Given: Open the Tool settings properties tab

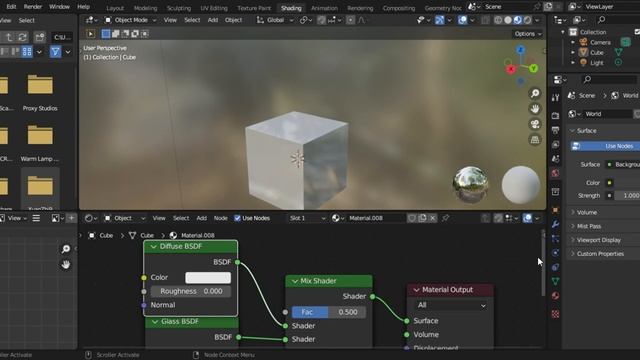Looking at the screenshot, I should 555,97.
